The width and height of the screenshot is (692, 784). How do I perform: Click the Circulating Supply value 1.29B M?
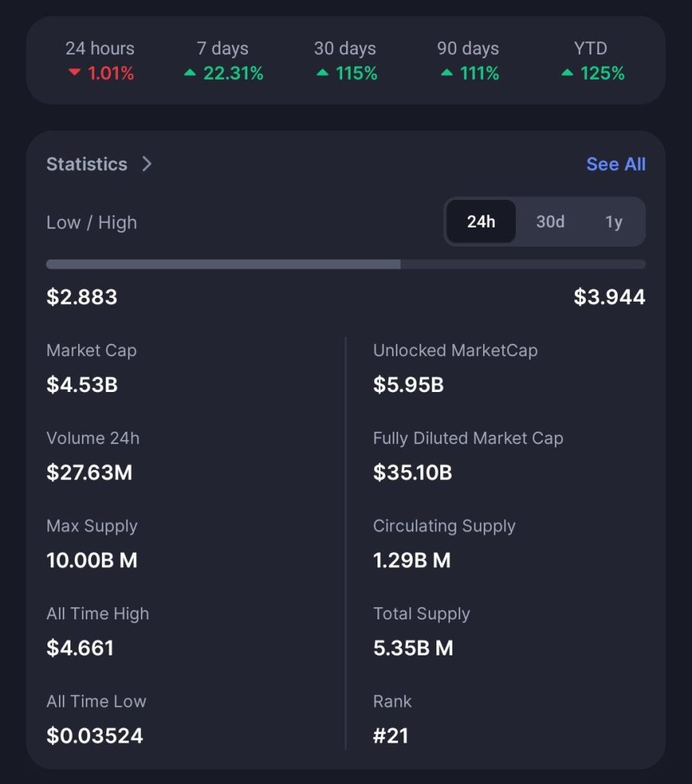(411, 560)
